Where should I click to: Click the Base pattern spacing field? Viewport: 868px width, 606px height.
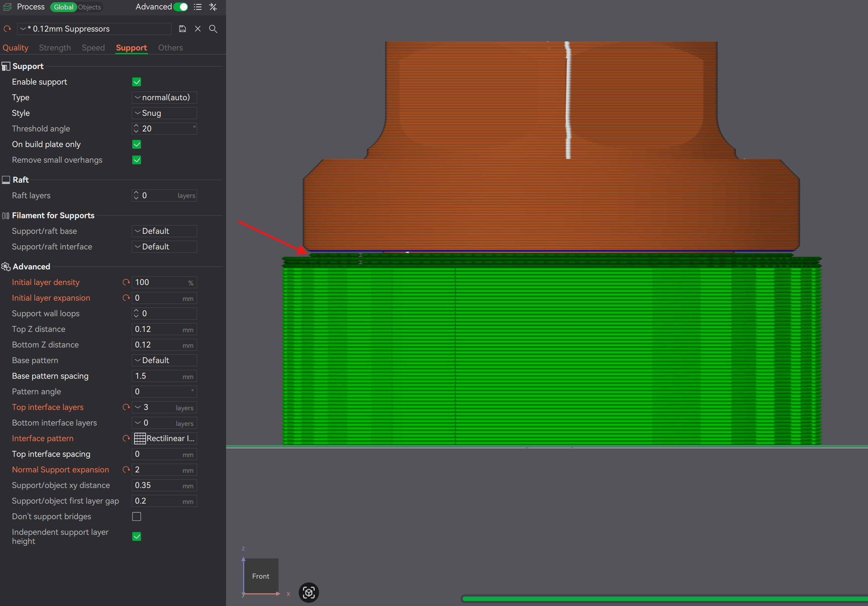tap(164, 376)
